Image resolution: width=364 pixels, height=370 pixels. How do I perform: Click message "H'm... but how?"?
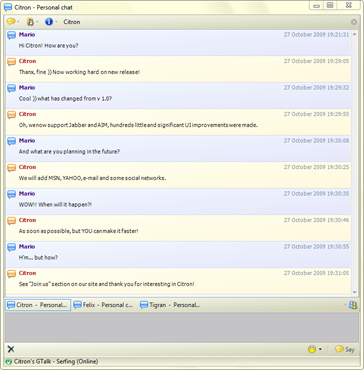point(38,257)
